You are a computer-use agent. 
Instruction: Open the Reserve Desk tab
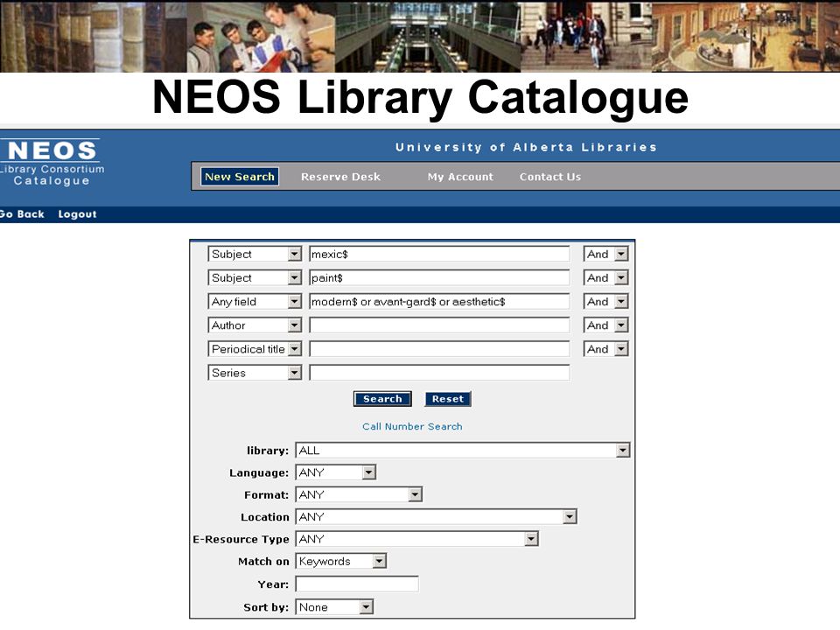click(340, 177)
